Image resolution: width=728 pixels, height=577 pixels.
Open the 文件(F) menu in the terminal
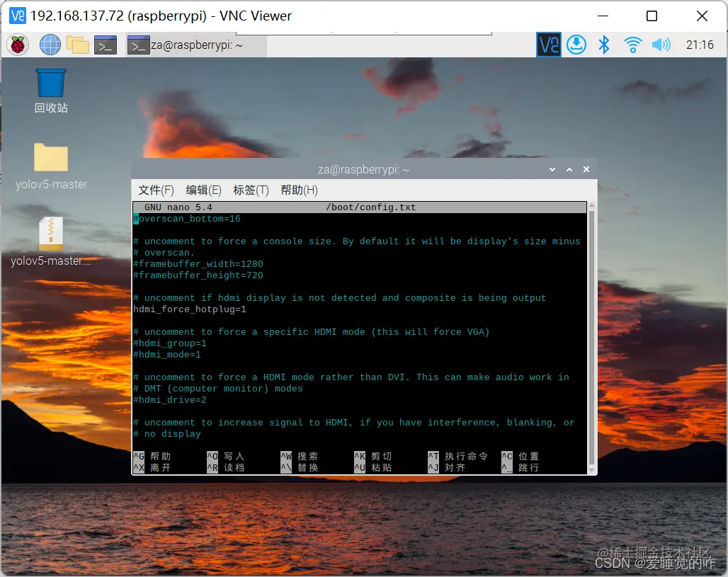click(x=156, y=190)
